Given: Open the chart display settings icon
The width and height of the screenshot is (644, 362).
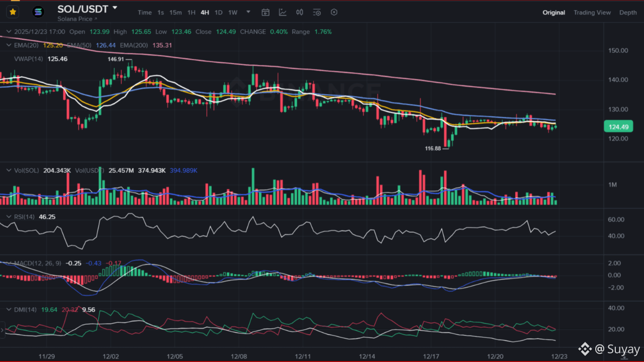Looking at the screenshot, I should tap(316, 13).
